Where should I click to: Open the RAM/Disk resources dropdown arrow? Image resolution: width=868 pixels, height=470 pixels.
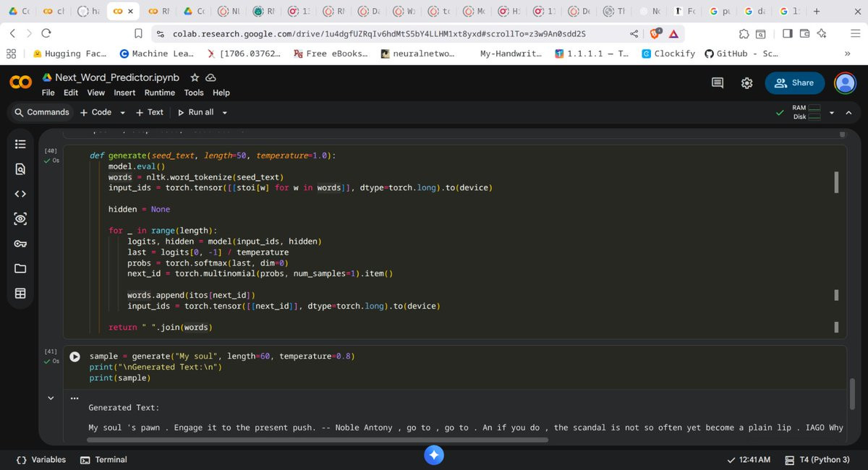point(832,113)
